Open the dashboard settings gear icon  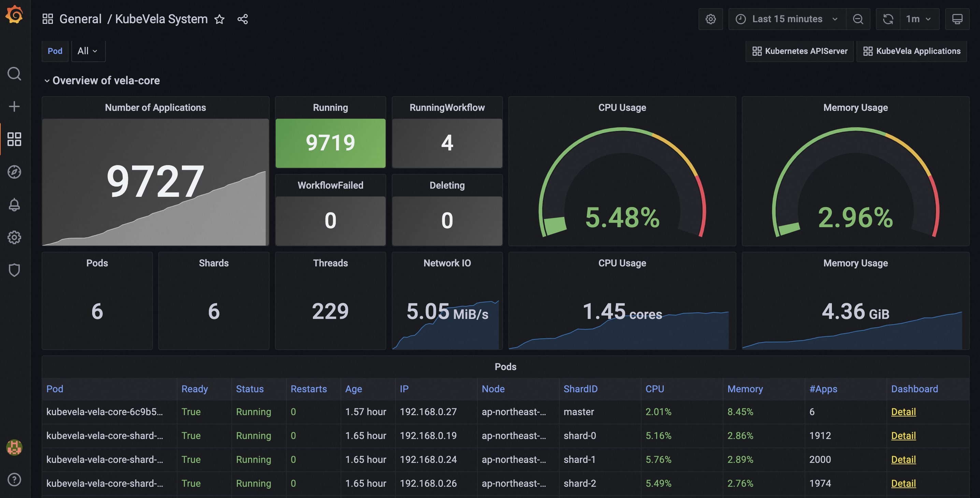tap(710, 19)
